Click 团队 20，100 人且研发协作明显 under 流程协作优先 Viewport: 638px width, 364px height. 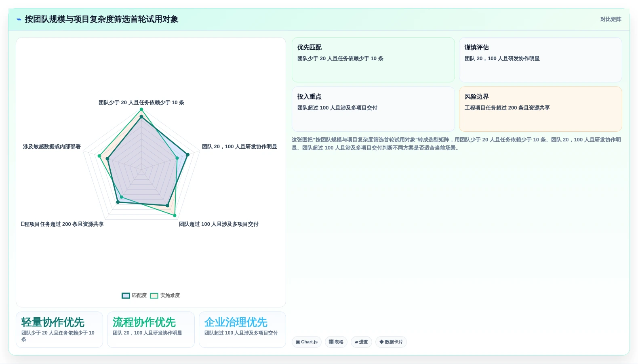pyautogui.click(x=147, y=333)
